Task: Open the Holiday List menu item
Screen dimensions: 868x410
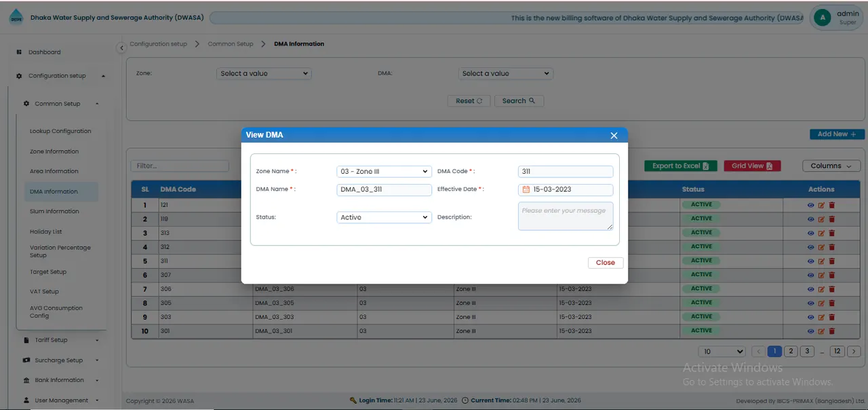Action: 46,231
